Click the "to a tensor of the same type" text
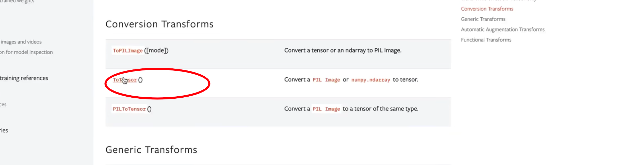644x165 pixels. pyautogui.click(x=380, y=109)
